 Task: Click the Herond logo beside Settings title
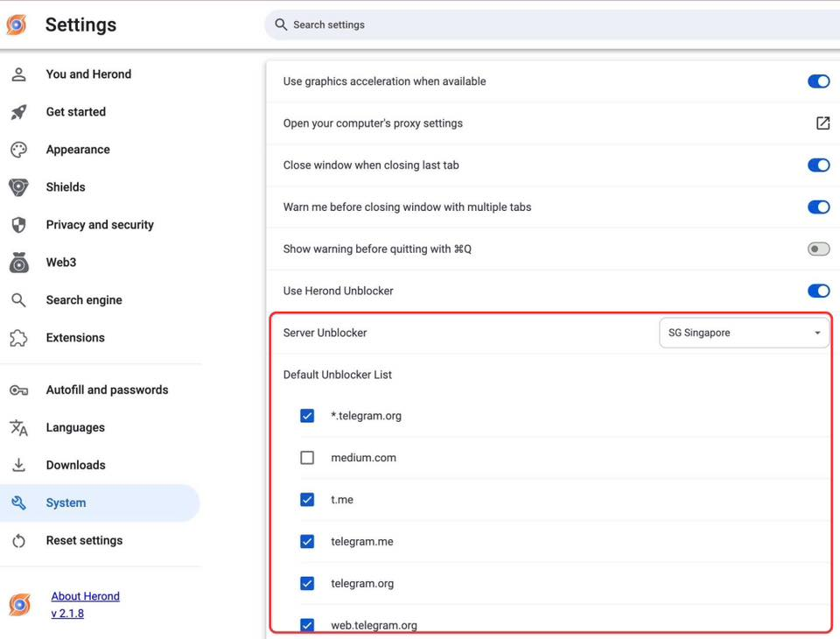17,25
